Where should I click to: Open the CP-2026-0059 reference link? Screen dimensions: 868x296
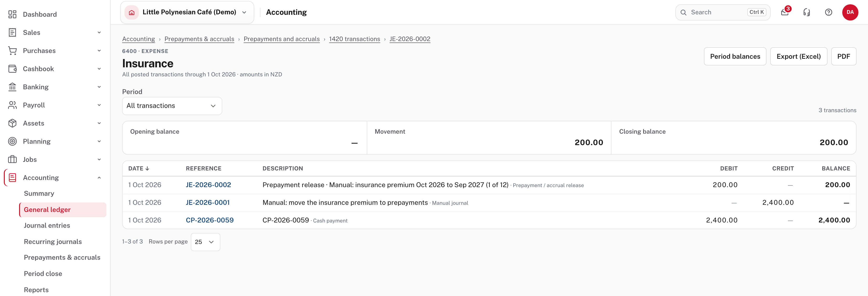point(210,220)
